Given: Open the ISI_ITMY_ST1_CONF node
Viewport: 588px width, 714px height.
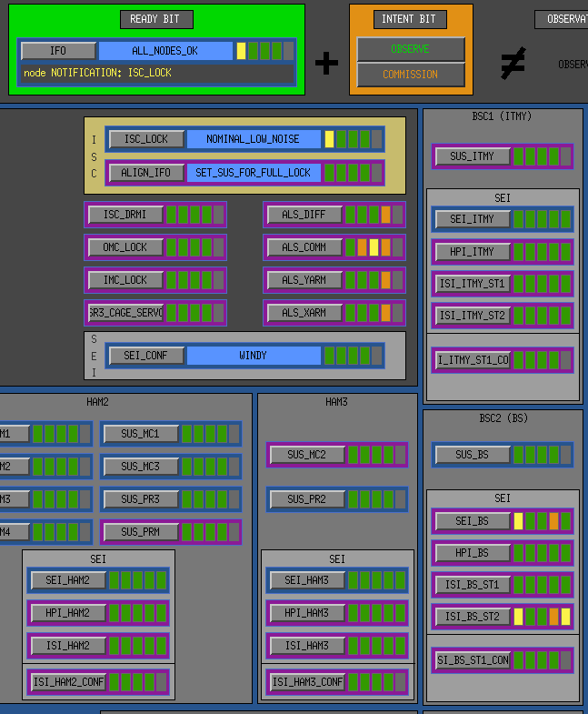Looking at the screenshot, I should pyautogui.click(x=473, y=360).
